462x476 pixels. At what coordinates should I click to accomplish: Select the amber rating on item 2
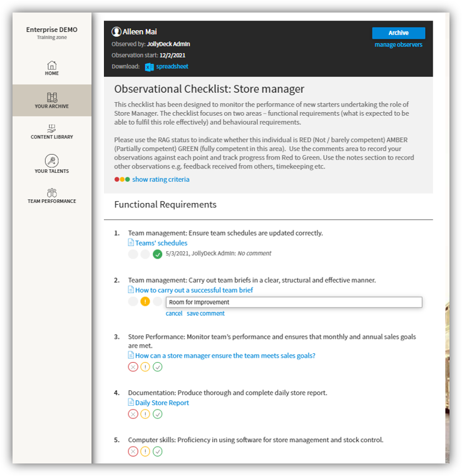(145, 301)
